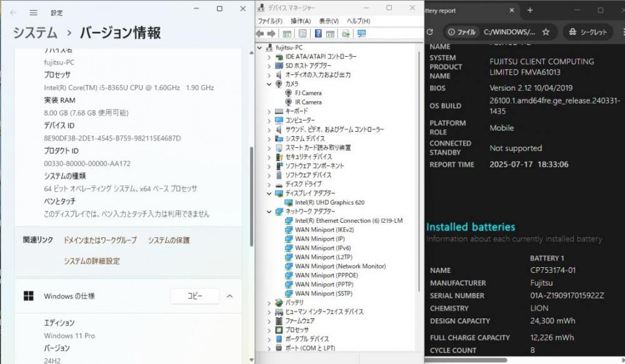Click the browser horizontal scrollbar
Image resolution: width=625 pixels, height=364 pixels.
coord(466,360)
